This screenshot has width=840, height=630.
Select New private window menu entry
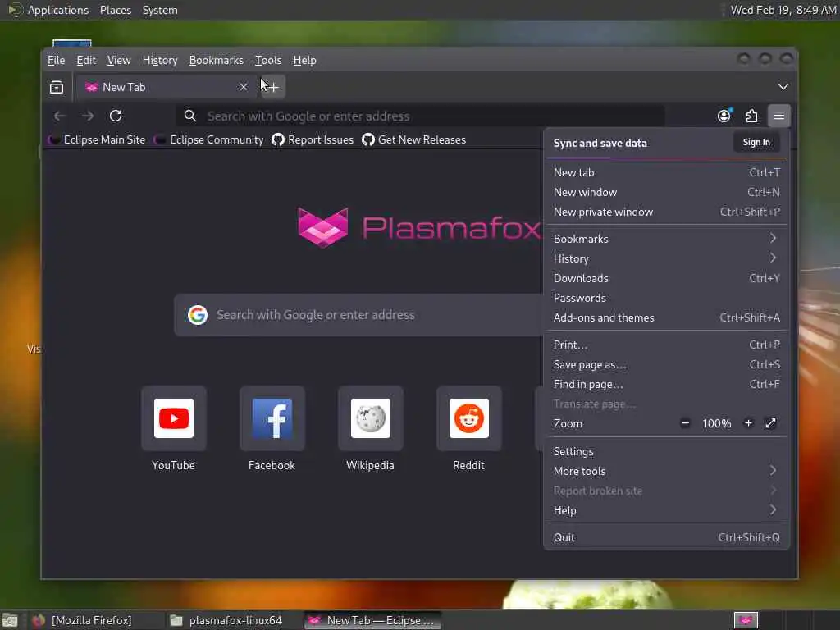pos(666,212)
